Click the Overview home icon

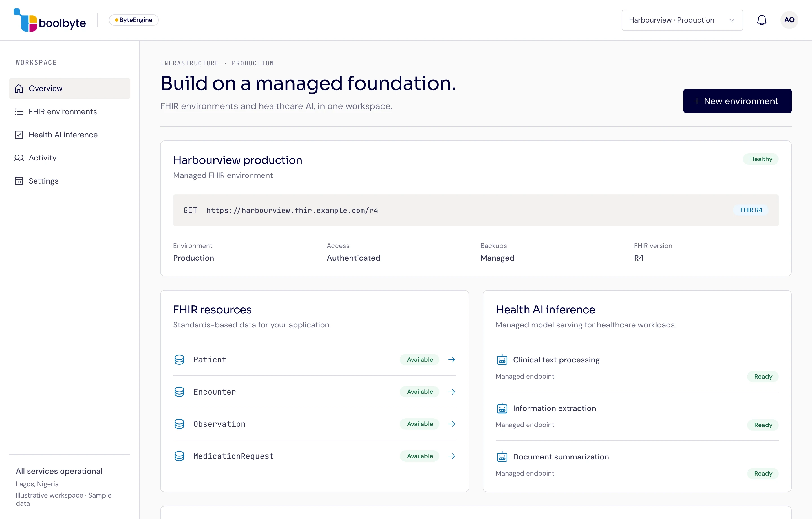pos(19,88)
